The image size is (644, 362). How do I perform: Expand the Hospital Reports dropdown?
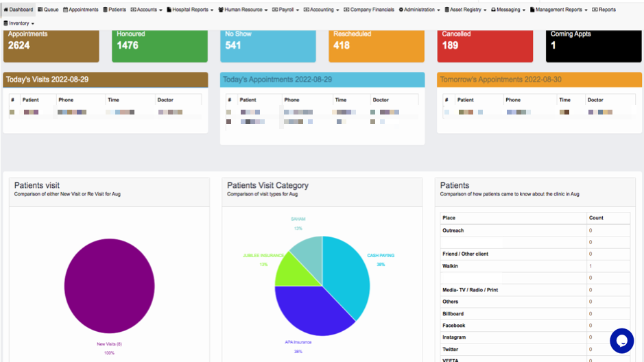coord(190,10)
